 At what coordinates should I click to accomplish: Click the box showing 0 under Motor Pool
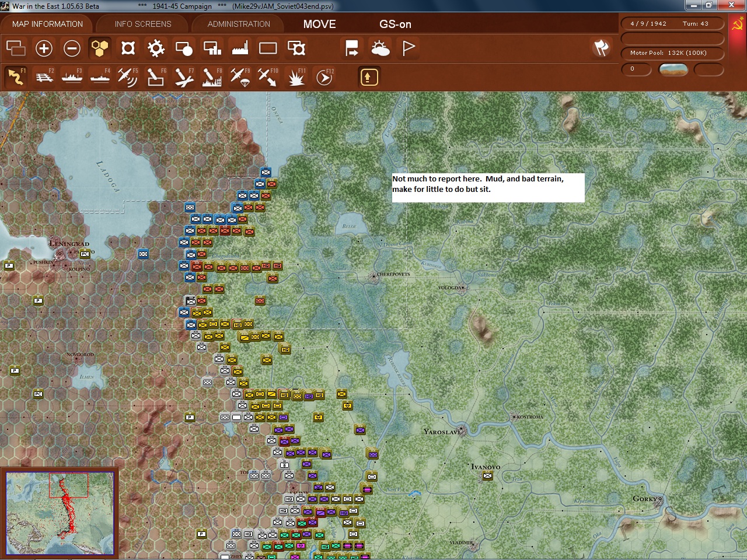[x=636, y=69]
